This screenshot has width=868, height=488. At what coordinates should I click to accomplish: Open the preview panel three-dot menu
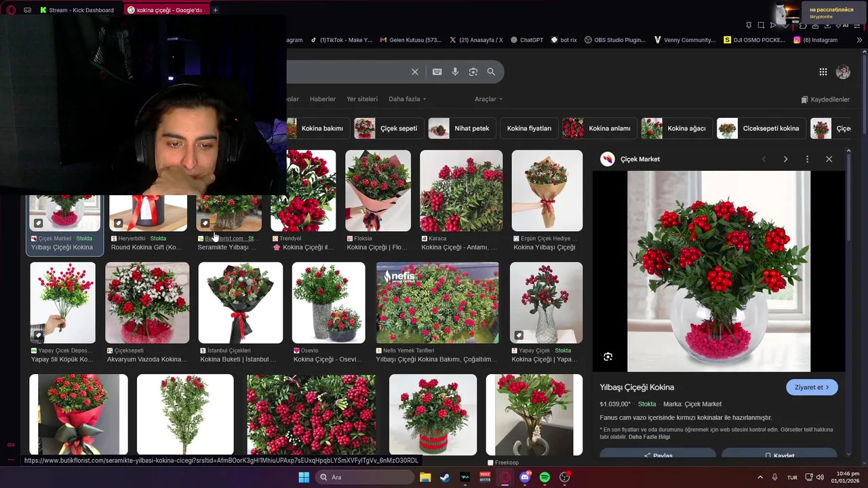pos(807,159)
